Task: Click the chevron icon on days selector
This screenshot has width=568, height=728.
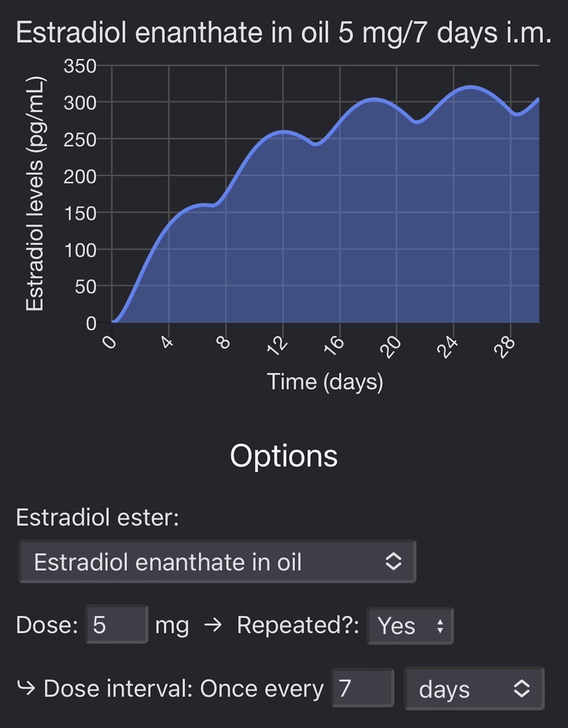Action: coord(521,689)
